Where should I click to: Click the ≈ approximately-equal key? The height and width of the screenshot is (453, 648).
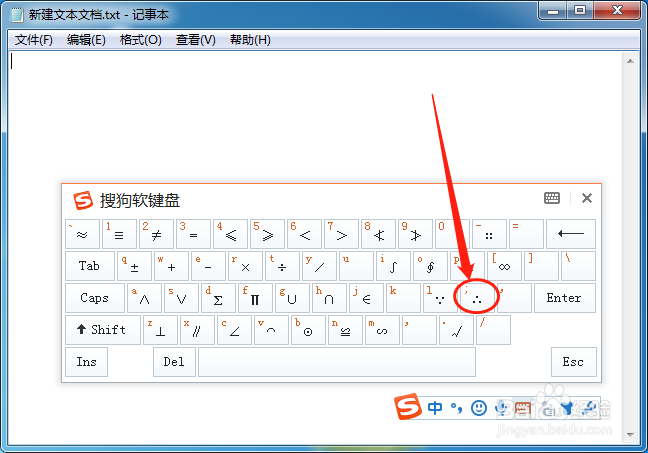(82, 234)
